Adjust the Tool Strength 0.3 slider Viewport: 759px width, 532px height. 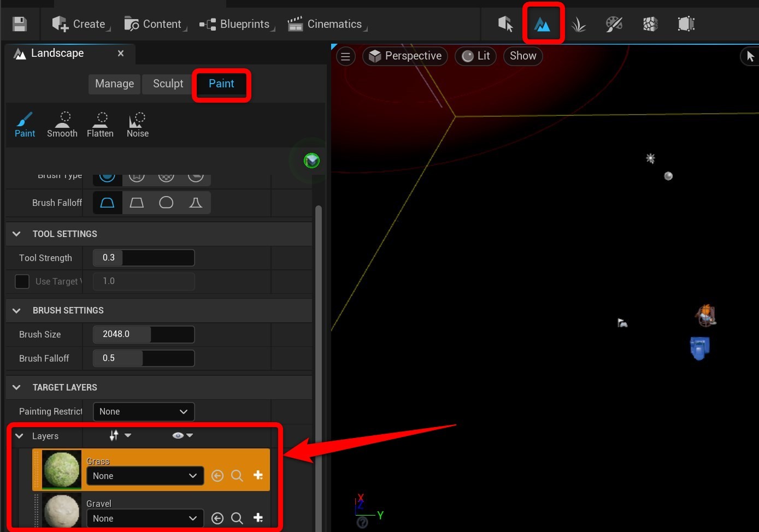(x=144, y=258)
